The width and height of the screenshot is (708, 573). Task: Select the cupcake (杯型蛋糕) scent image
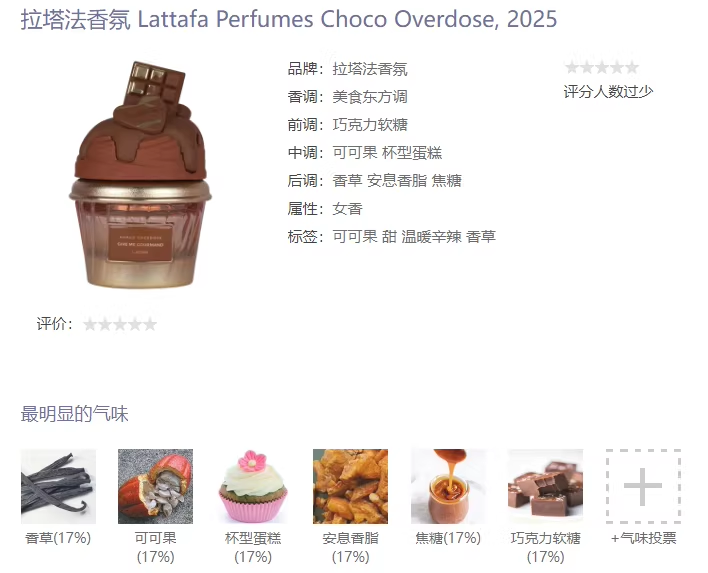[253, 486]
